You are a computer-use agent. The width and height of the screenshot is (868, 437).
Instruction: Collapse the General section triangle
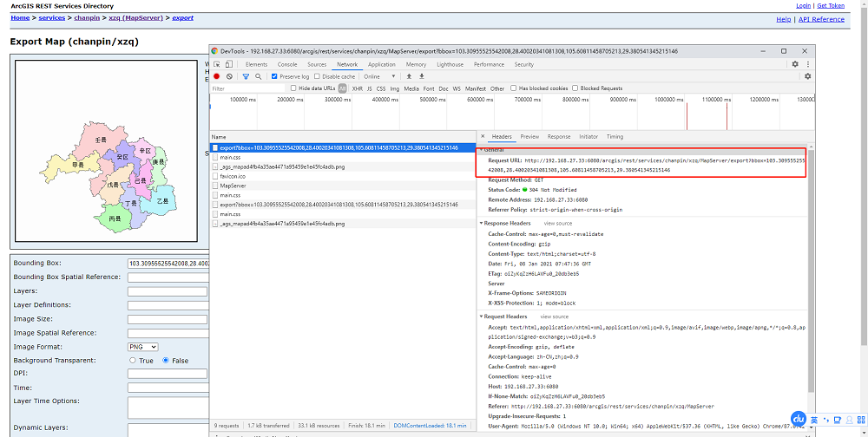click(x=482, y=150)
